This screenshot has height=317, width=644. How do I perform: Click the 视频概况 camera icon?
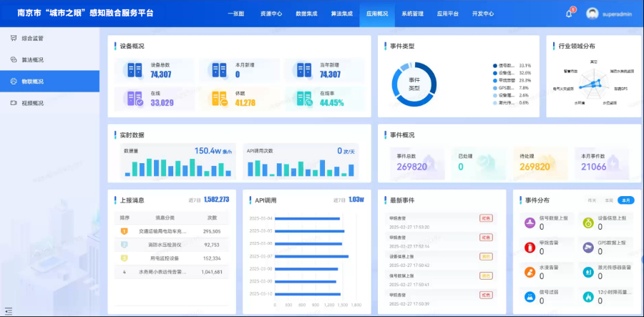13,103
